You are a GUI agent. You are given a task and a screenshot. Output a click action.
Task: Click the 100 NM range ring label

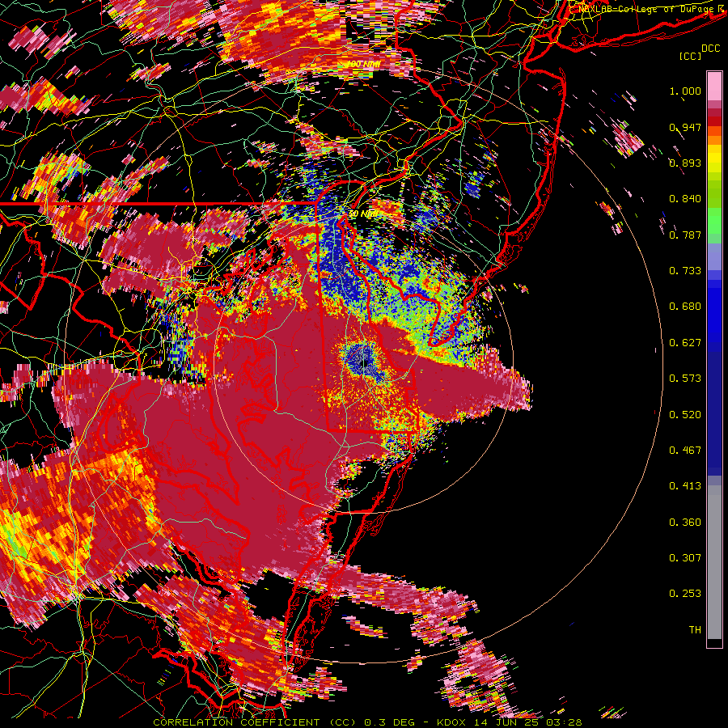[x=363, y=64]
